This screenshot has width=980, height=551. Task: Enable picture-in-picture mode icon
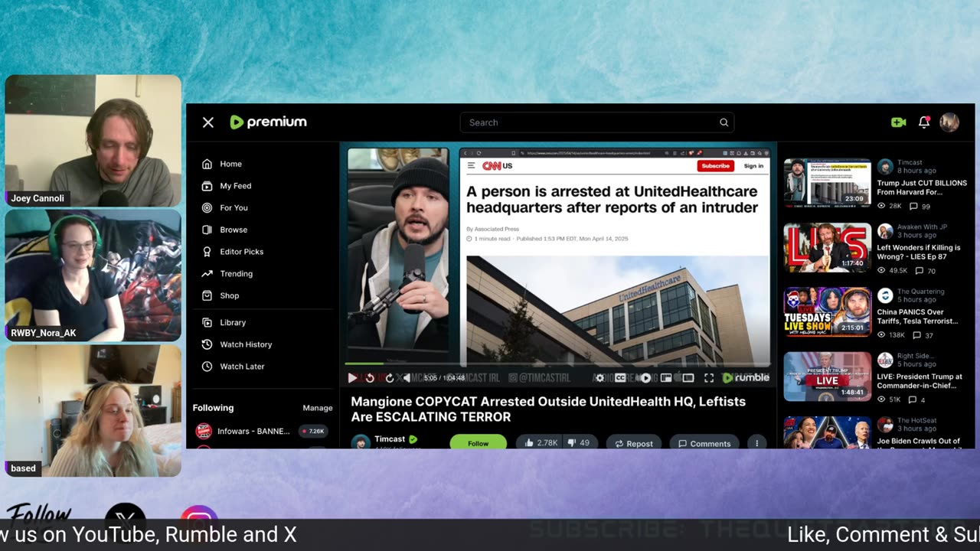tap(666, 378)
